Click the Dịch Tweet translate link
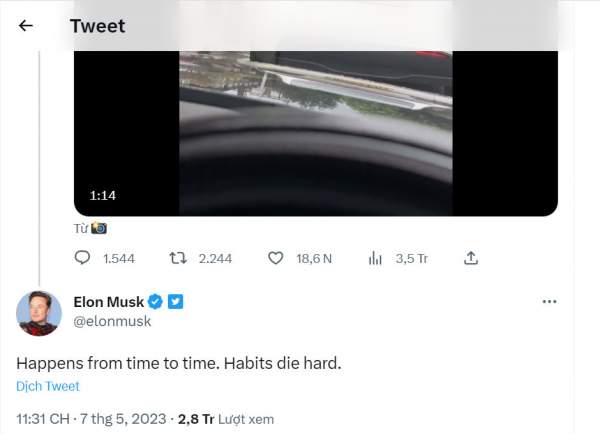The image size is (600, 434). click(x=48, y=386)
